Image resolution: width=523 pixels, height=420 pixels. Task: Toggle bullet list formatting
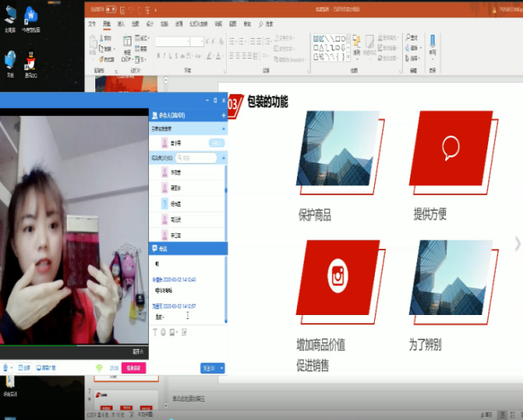tap(233, 41)
